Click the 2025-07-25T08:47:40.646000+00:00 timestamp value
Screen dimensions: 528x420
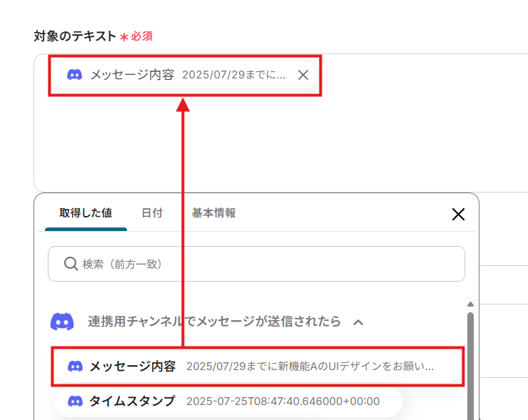tap(283, 401)
